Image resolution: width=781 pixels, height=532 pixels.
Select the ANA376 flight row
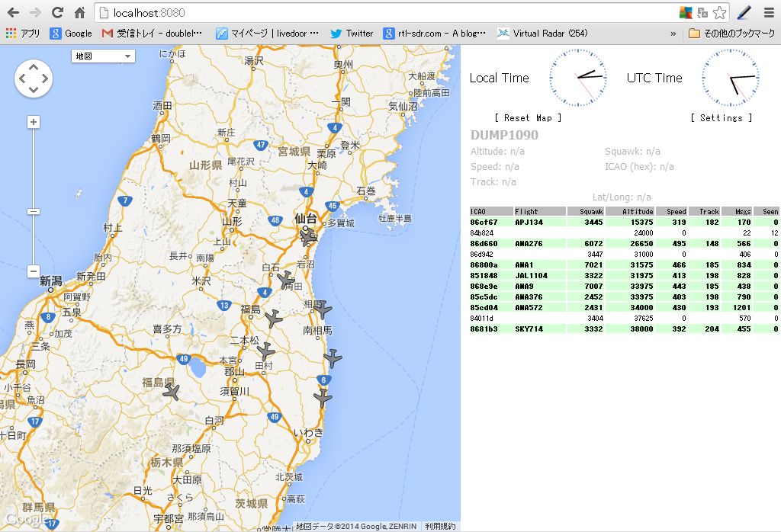click(625, 297)
